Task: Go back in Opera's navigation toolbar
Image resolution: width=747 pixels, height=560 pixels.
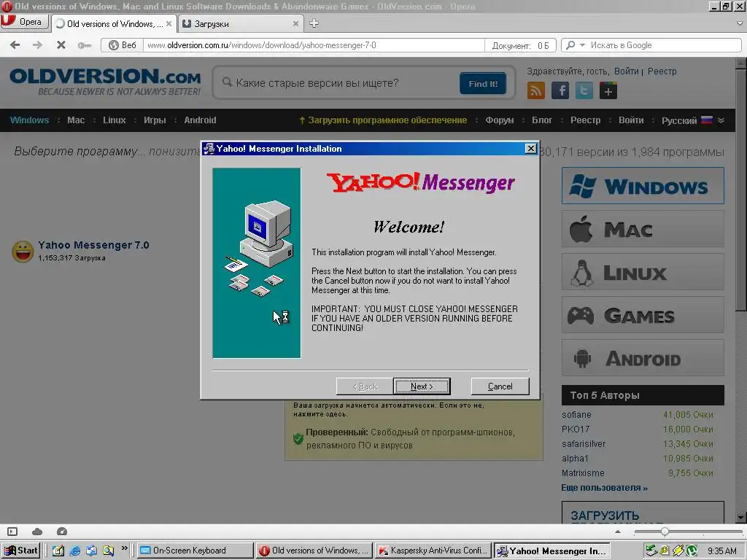Action: click(x=15, y=45)
